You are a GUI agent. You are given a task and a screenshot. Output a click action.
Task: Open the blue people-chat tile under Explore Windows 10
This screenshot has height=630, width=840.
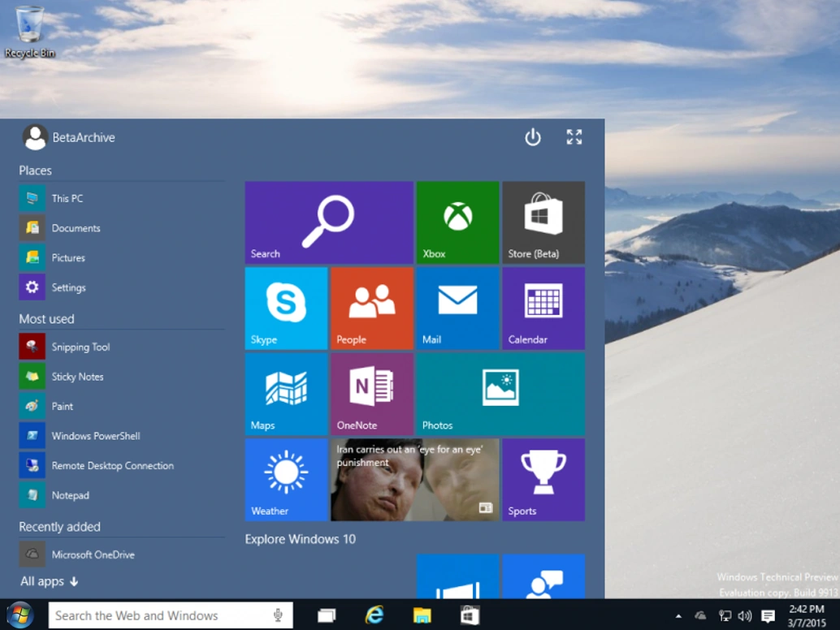[543, 576]
